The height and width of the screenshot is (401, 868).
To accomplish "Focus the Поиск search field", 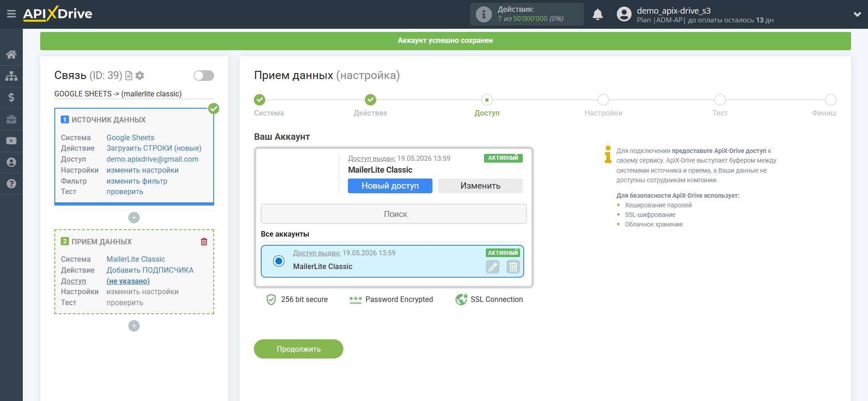I will [394, 214].
